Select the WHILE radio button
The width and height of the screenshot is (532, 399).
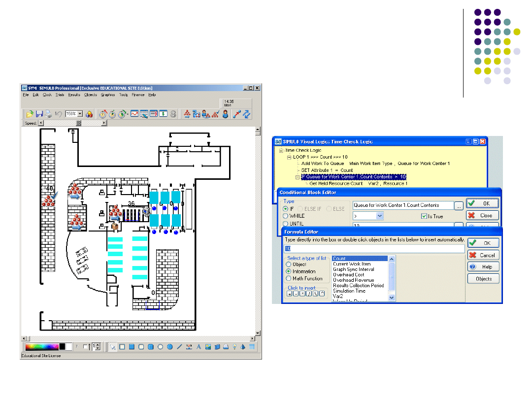[x=285, y=216]
